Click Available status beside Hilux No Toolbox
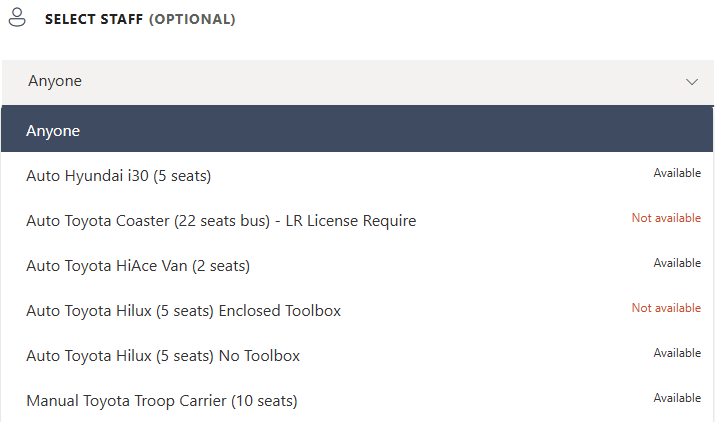 677,353
